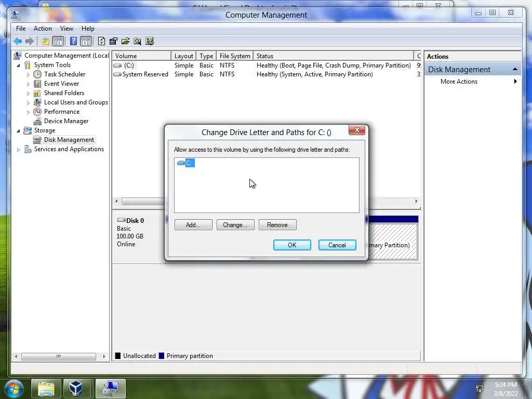Toggle the Show/Hide Action Pane icon
The image size is (532, 399).
[x=86, y=42]
